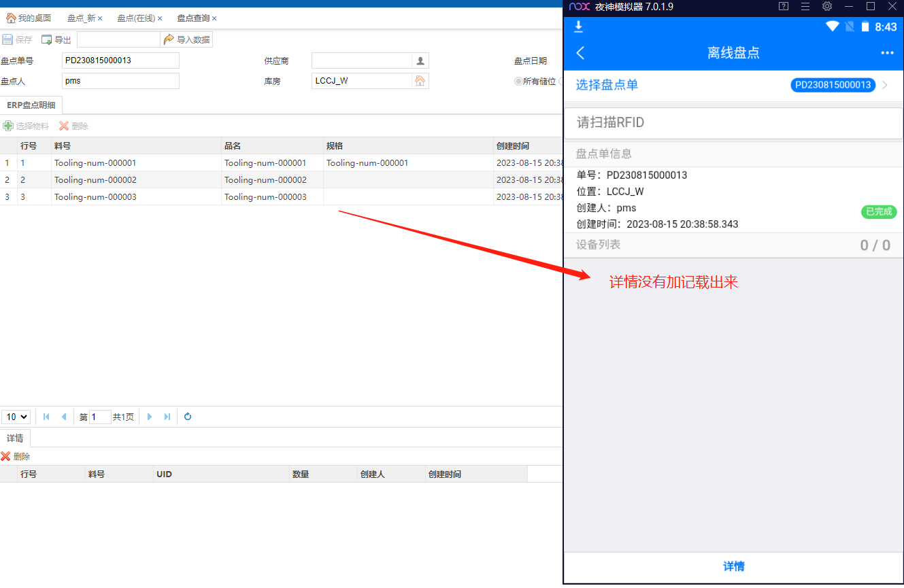Viewport: 904px width, 588px height.
Task: Expand 选择盘点单 via the PD230815000013 chevron
Action: [885, 85]
